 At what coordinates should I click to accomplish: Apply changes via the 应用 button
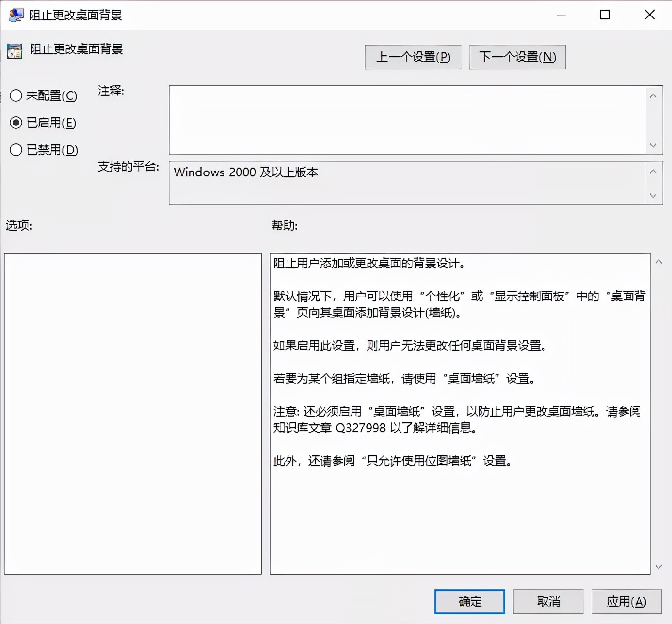[x=626, y=601]
